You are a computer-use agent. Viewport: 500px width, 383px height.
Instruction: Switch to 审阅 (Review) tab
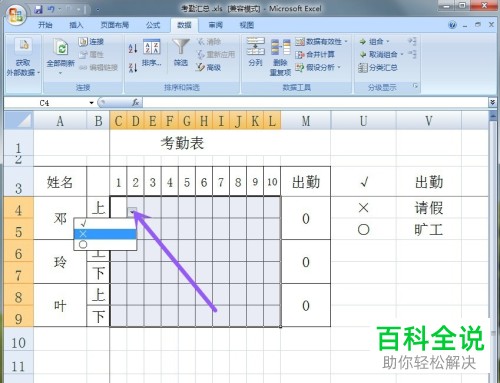pyautogui.click(x=216, y=25)
